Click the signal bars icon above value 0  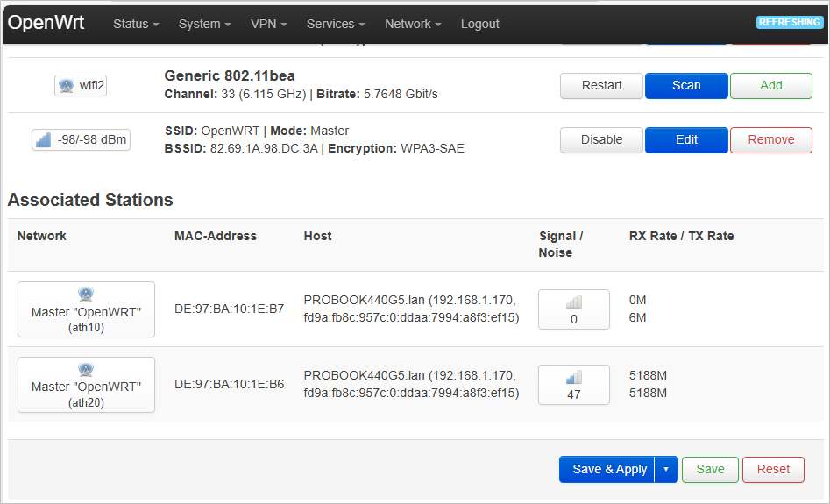(574, 302)
